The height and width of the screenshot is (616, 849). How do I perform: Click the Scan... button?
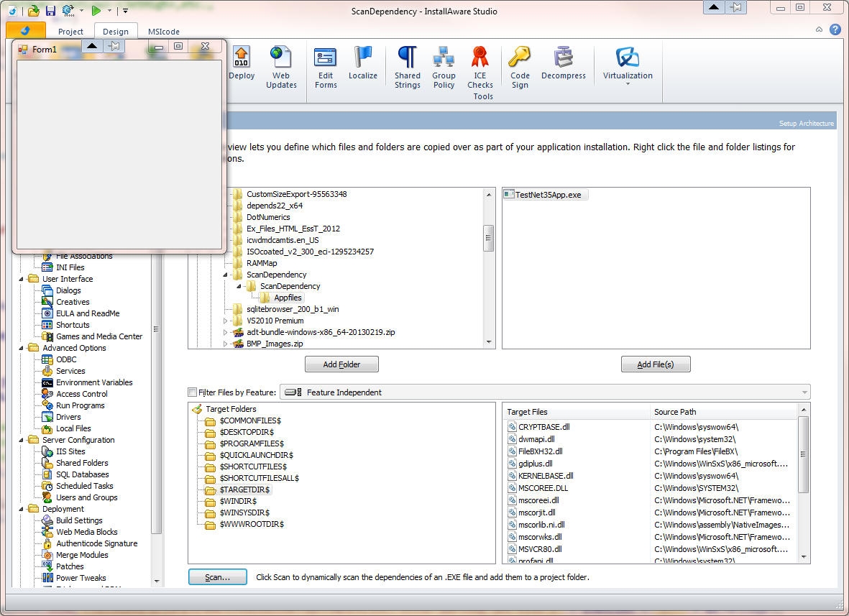218,577
